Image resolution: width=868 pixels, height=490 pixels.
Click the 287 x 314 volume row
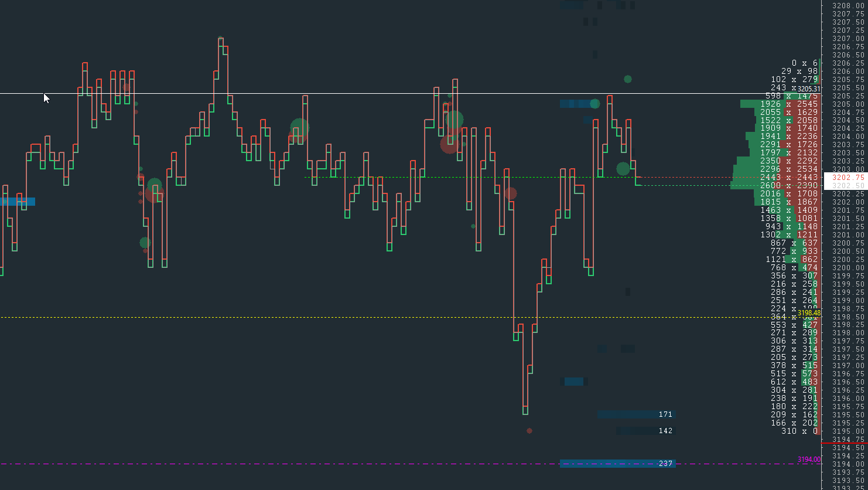pos(795,349)
